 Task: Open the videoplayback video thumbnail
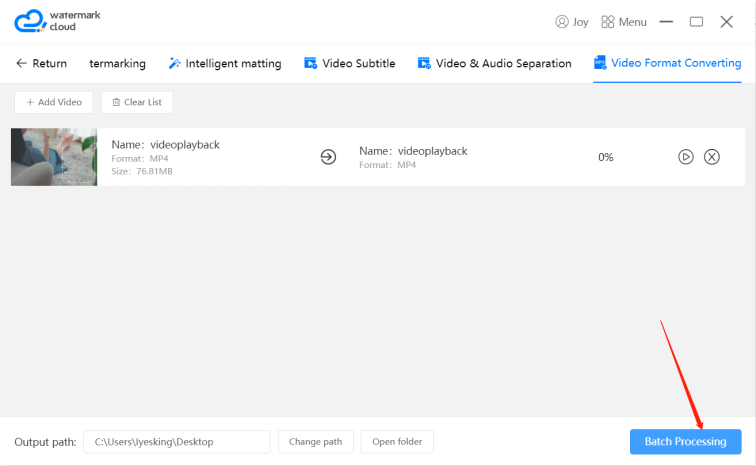(54, 157)
